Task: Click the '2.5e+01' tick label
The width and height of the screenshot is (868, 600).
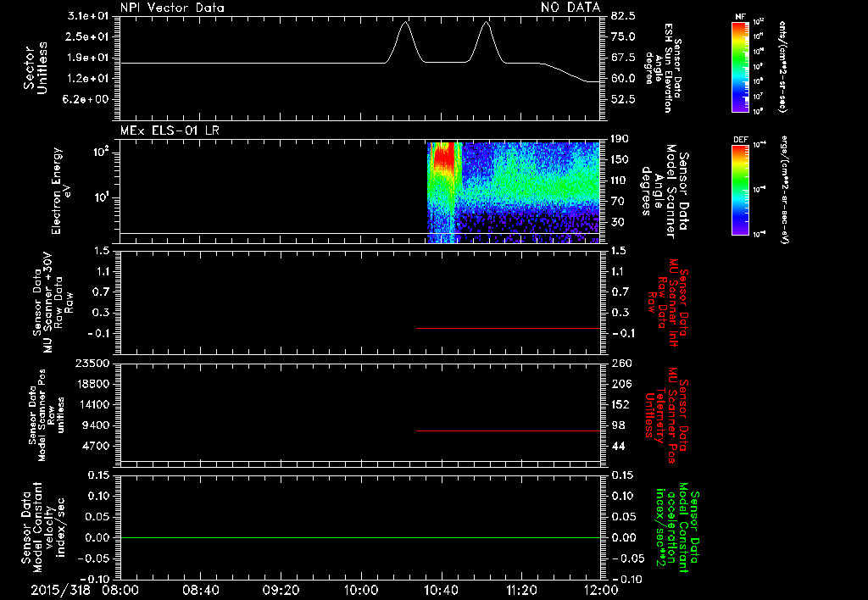Action: [x=88, y=36]
